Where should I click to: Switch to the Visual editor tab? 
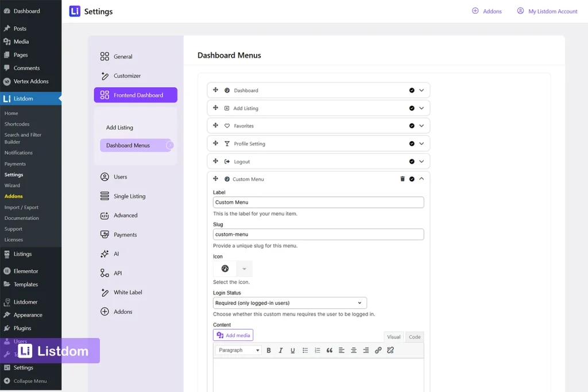point(394,337)
